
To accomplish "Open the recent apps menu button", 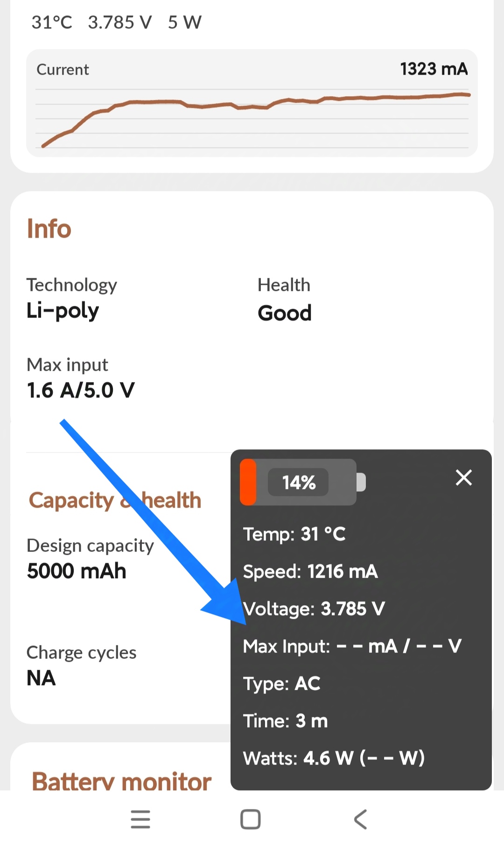I will tap(140, 819).
